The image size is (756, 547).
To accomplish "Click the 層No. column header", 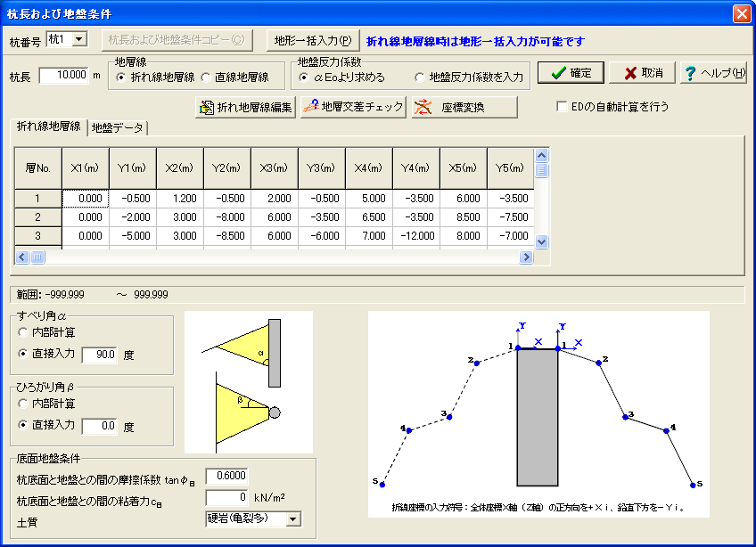I will 38,168.
